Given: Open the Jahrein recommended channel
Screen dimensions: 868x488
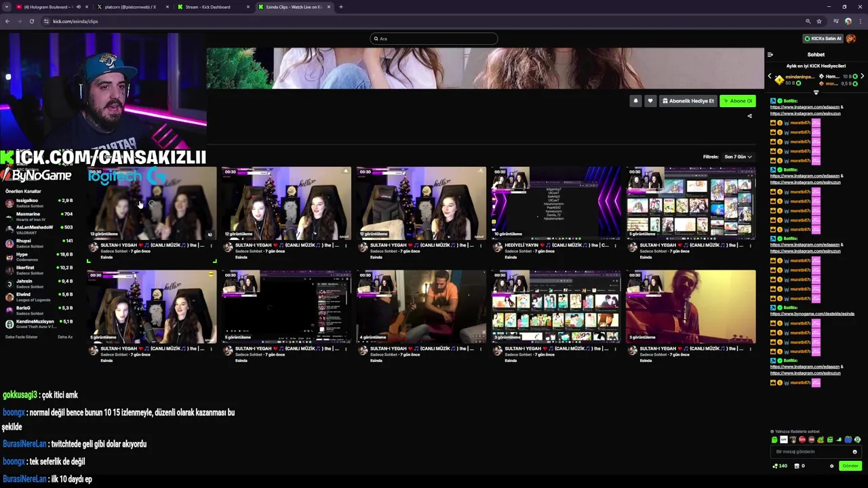Looking at the screenshot, I should 39,283.
